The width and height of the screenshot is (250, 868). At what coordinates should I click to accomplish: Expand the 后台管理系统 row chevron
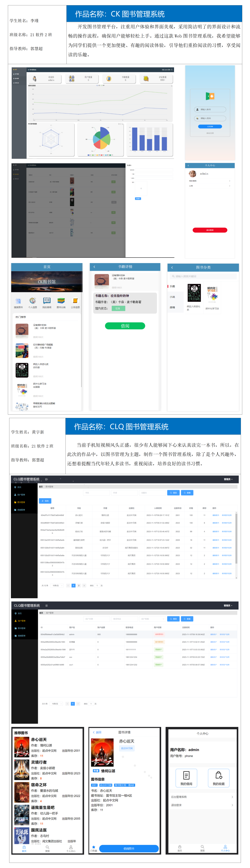pyautogui.click(x=232, y=797)
